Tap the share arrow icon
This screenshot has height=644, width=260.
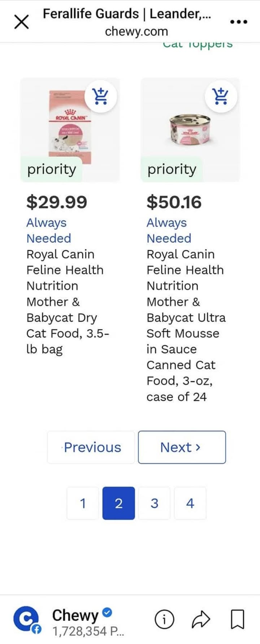200,619
